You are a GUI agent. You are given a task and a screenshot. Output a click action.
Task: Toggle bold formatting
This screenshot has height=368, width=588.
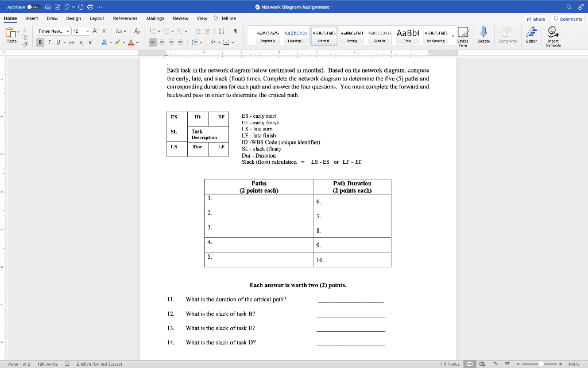[39, 42]
